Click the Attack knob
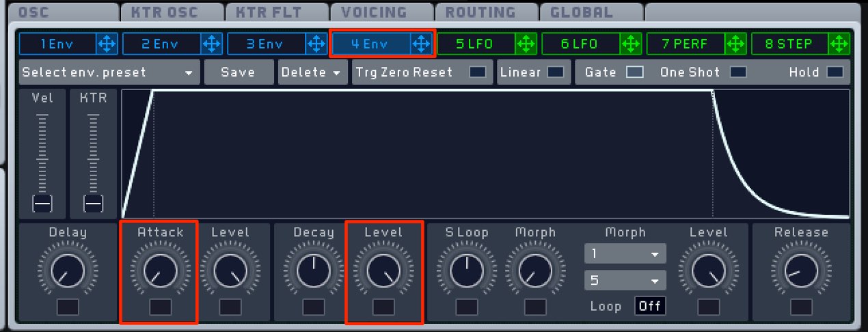This screenshot has width=868, height=332. (x=160, y=271)
